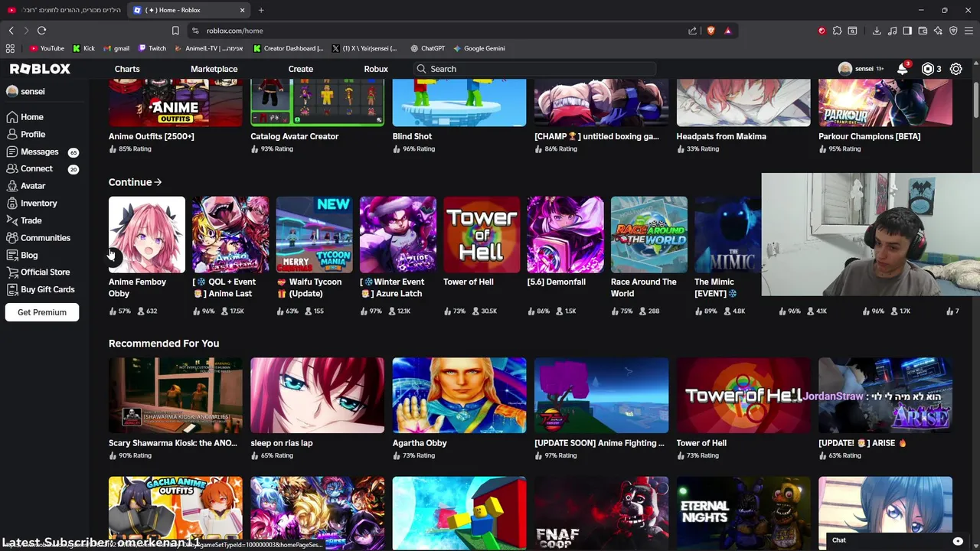Open Scary Shawarma Kiosk thumbnail
This screenshot has height=551, width=980.
tap(175, 395)
